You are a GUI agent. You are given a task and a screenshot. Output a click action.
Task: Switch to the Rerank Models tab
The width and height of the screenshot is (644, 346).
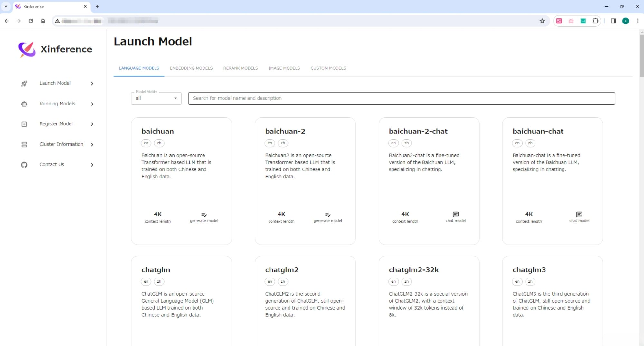click(241, 68)
